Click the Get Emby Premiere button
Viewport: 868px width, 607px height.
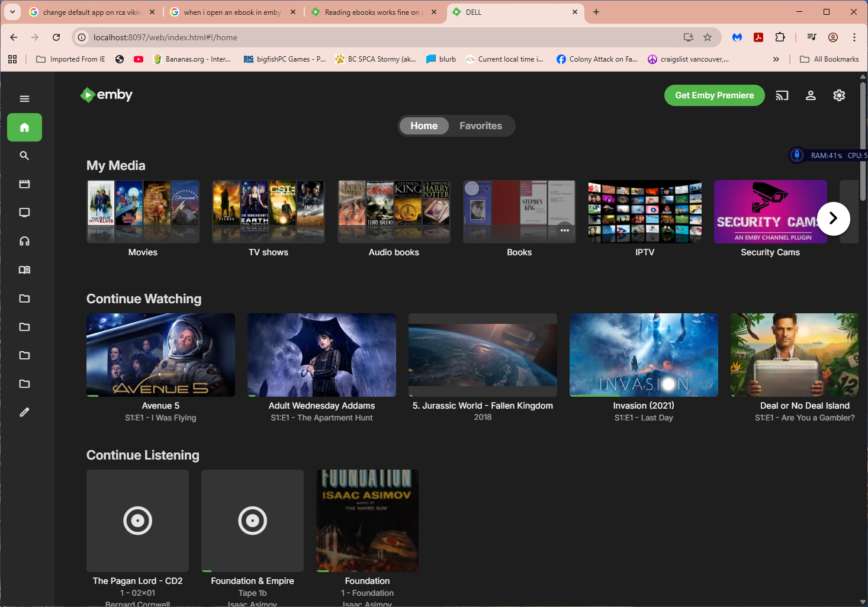tap(714, 95)
